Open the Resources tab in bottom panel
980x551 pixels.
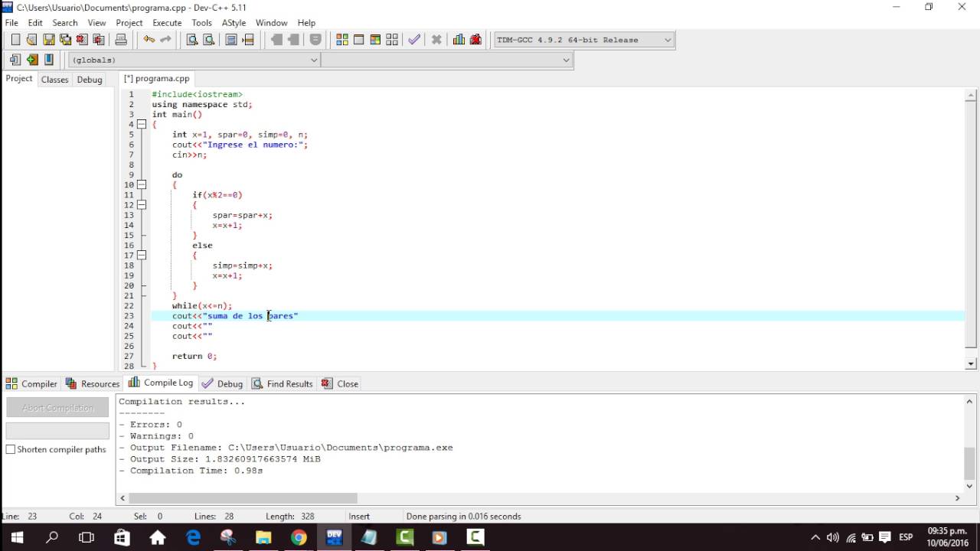[93, 384]
